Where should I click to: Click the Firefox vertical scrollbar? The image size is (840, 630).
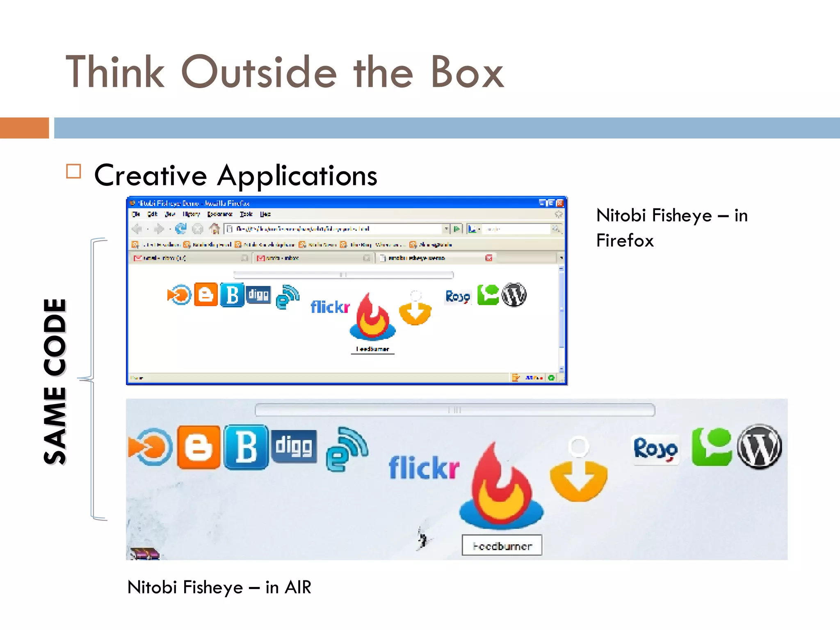pyautogui.click(x=562, y=319)
